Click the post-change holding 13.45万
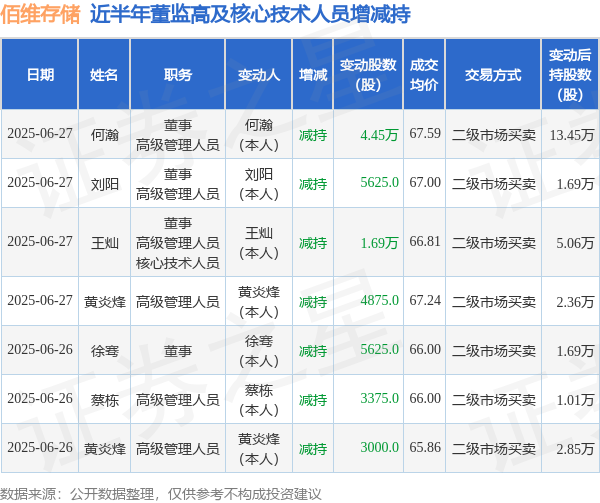The height and width of the screenshot is (503, 600). (572, 135)
